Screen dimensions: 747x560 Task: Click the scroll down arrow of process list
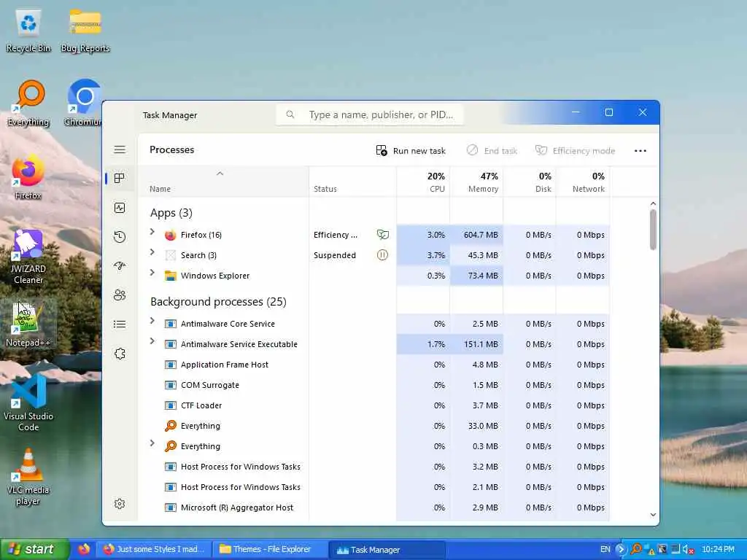(x=653, y=515)
